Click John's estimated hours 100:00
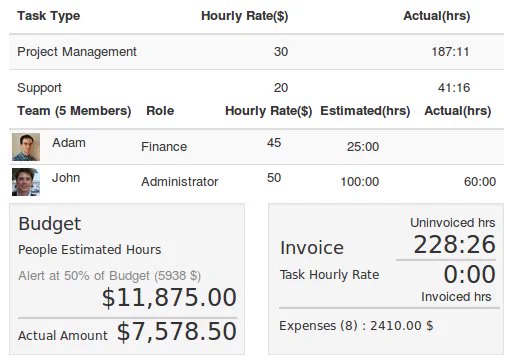The image size is (513, 364). [360, 182]
